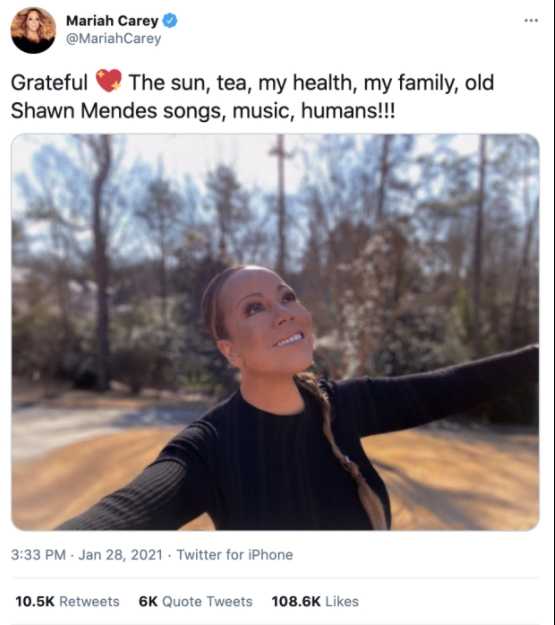
Task: Click the blue verified badge
Action: [170, 20]
